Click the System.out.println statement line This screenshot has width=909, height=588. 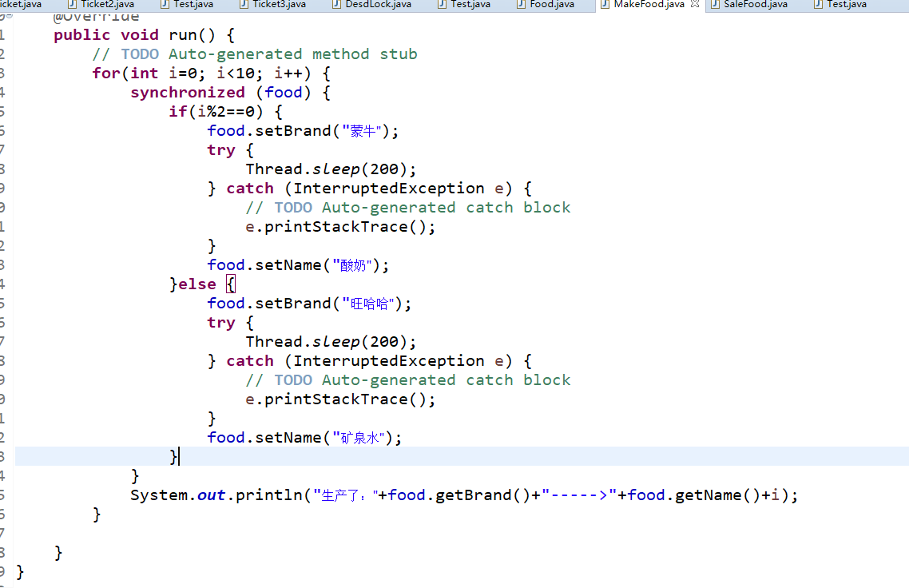tap(464, 495)
